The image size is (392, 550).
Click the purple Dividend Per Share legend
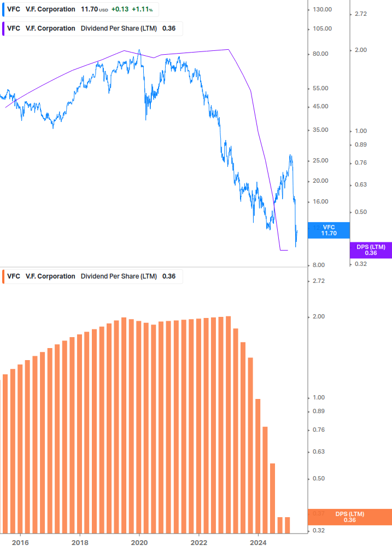point(92,28)
